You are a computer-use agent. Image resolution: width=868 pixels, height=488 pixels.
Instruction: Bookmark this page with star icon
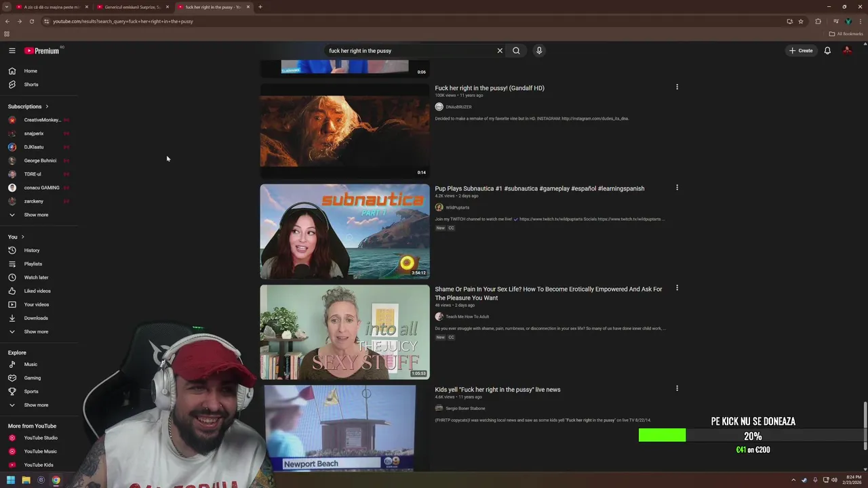801,21
